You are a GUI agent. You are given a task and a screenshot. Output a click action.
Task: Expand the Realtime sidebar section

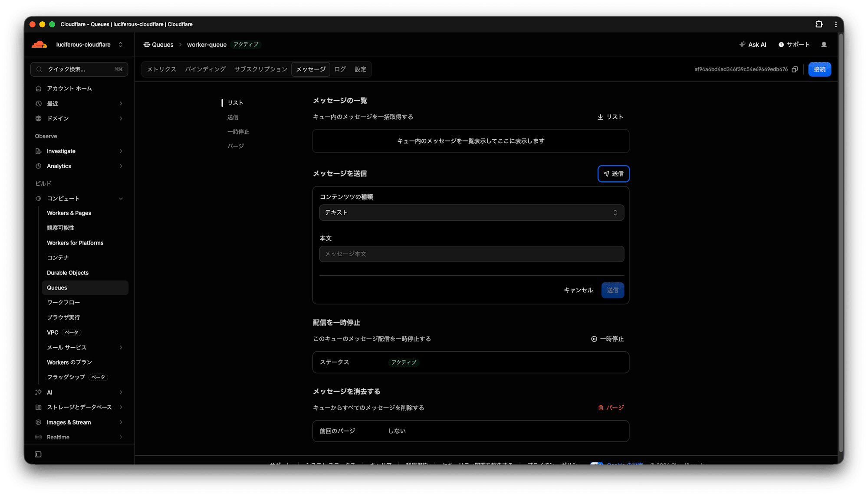click(121, 437)
